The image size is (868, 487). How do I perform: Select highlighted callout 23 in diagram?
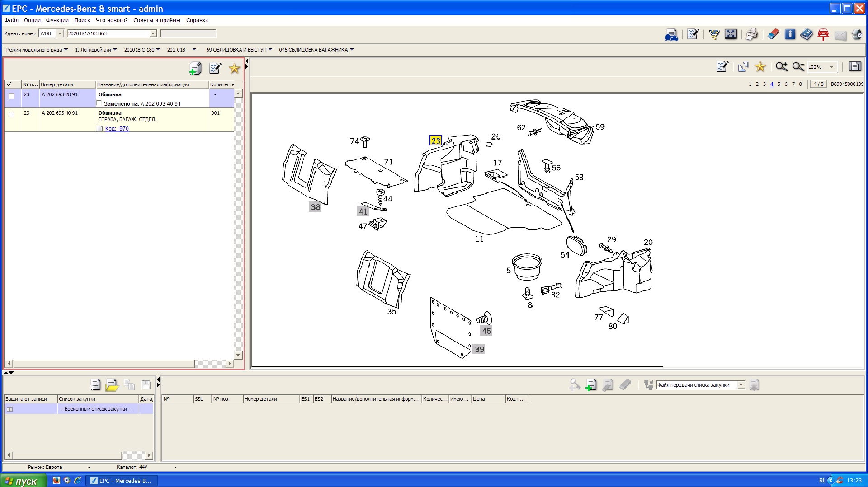pyautogui.click(x=436, y=140)
